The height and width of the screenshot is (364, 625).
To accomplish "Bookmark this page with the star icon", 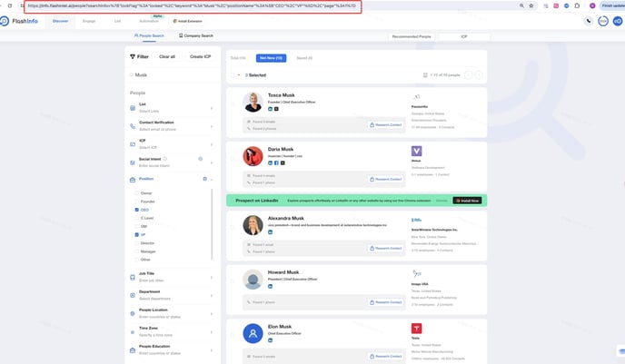I will coord(531,5).
